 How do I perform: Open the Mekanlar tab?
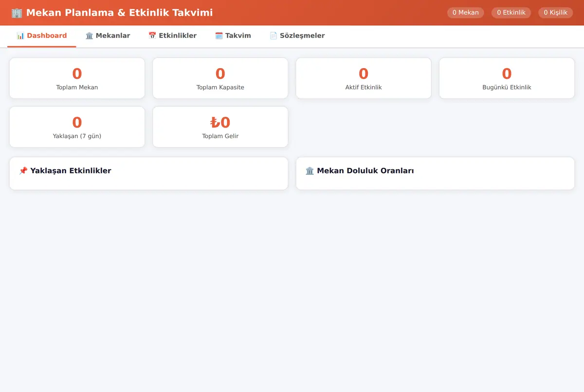(x=108, y=36)
